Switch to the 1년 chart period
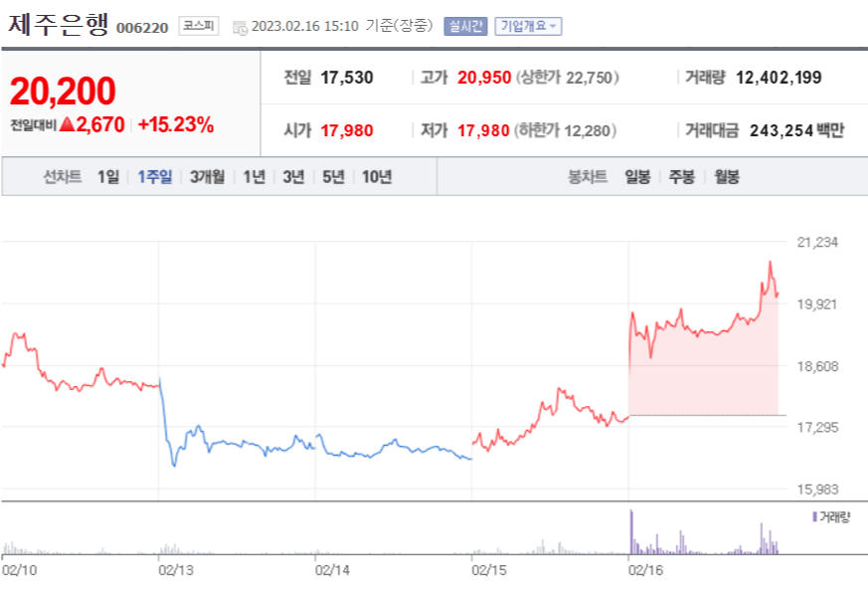868x591 pixels. (255, 177)
